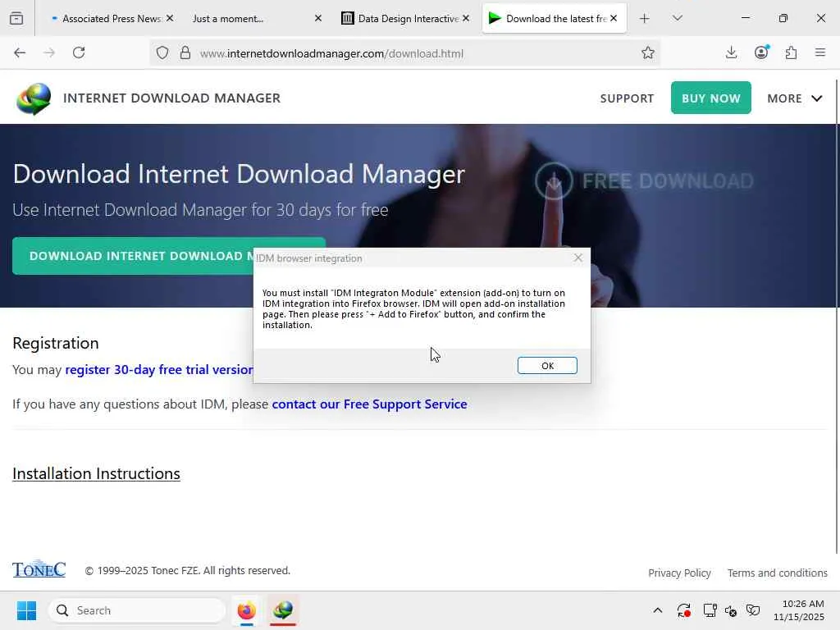Expand the list all tabs dropdown
Image resolution: width=840 pixels, height=630 pixels.
click(x=678, y=18)
